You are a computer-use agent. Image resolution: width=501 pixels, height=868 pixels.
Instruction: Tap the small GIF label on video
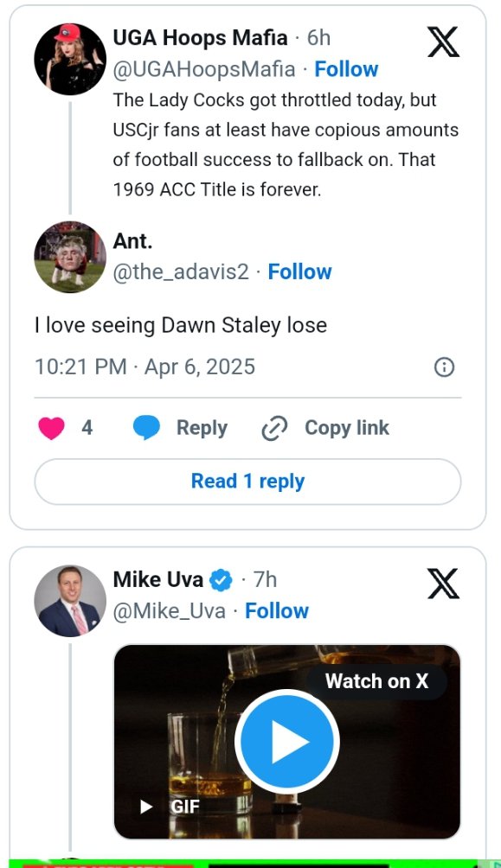[184, 807]
